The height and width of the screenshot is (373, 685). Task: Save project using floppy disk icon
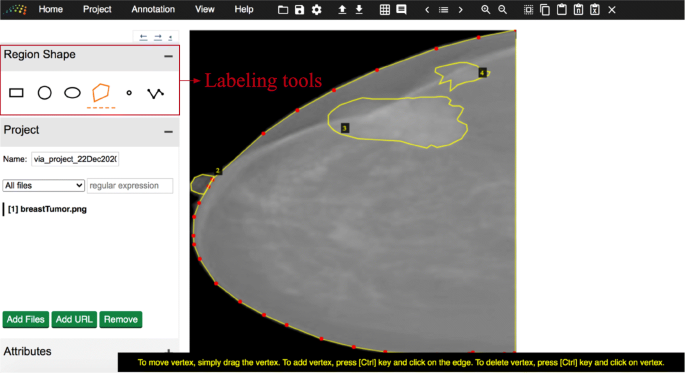pos(299,10)
